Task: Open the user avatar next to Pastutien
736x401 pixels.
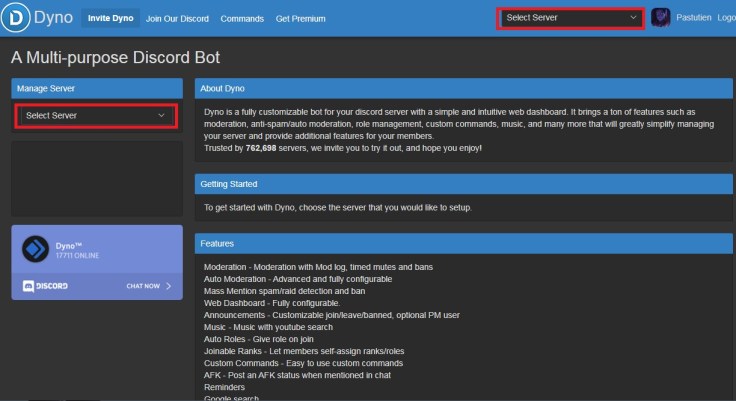Action: tap(660, 18)
